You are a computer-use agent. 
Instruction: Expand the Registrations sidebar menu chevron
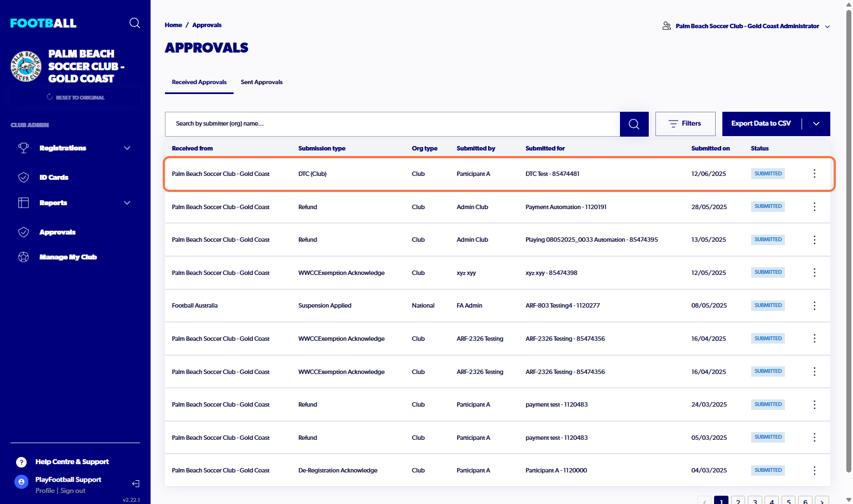pyautogui.click(x=127, y=148)
